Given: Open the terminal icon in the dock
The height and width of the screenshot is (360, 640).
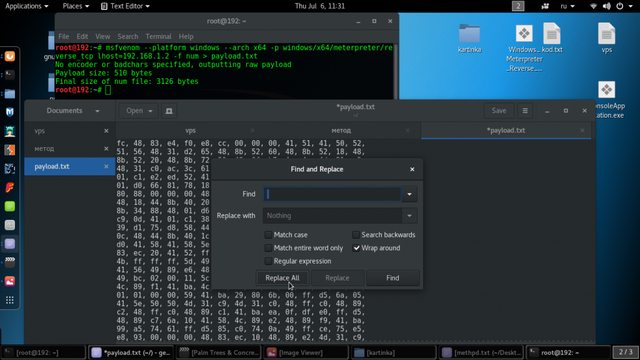Looking at the screenshot, I should click(10, 75).
